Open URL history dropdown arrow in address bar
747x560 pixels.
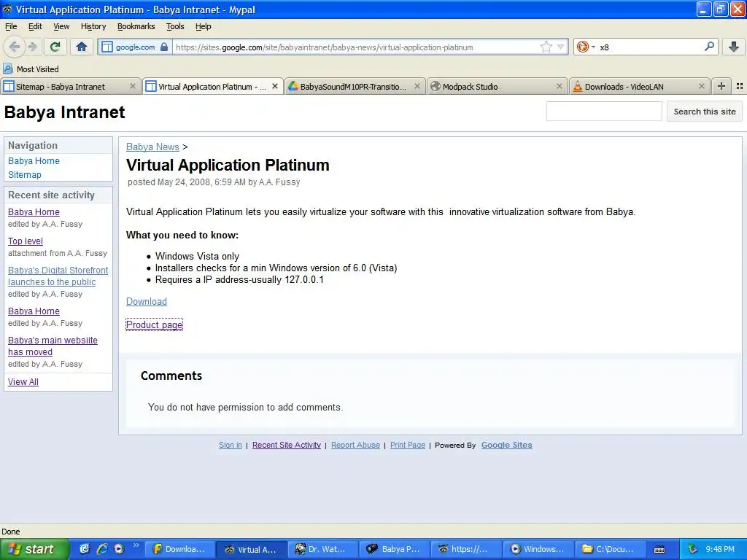tap(561, 47)
